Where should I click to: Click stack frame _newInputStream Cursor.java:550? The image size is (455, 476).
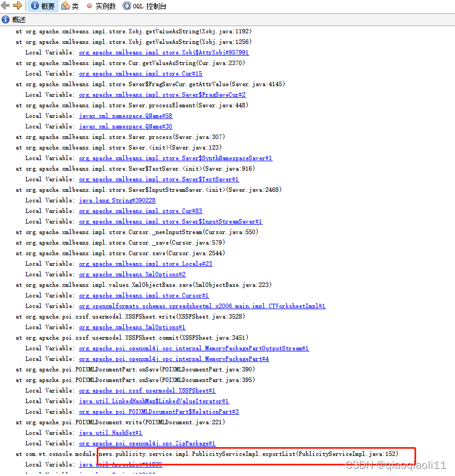[137, 232]
